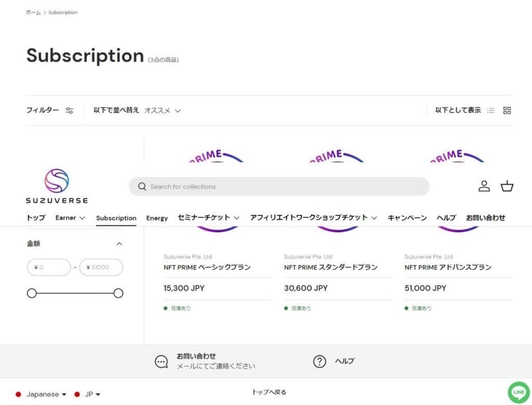This screenshot has width=532, height=405.
Task: Click the minimum price ¥0 input field
Action: [x=49, y=267]
